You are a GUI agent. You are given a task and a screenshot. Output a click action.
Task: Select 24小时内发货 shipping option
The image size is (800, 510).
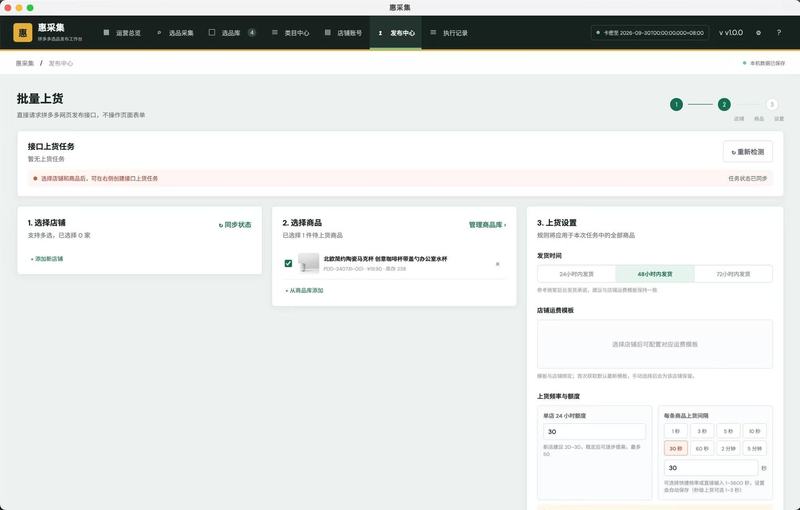[x=577, y=274]
